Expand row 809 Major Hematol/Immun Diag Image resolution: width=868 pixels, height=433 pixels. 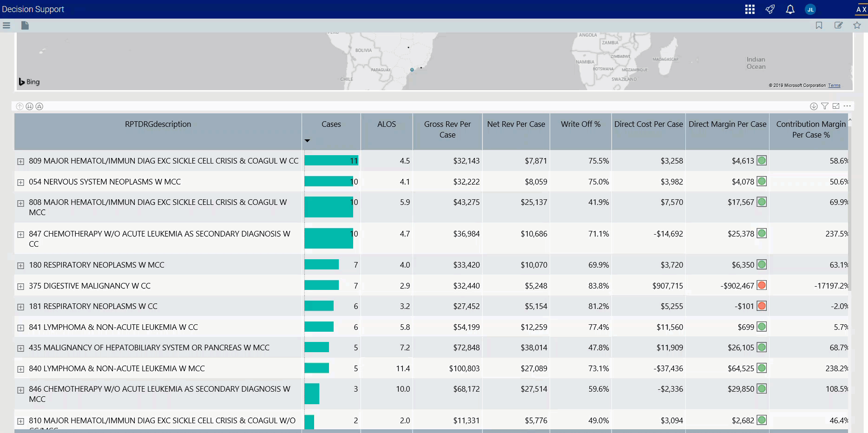coord(20,162)
